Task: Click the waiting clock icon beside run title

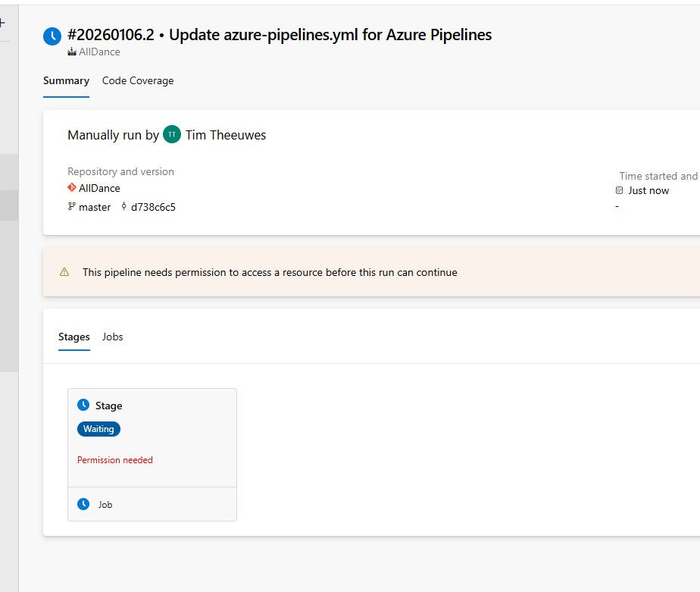Action: click(x=52, y=36)
